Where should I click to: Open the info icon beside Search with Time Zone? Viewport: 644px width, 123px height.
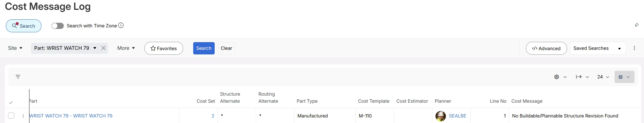121,26
